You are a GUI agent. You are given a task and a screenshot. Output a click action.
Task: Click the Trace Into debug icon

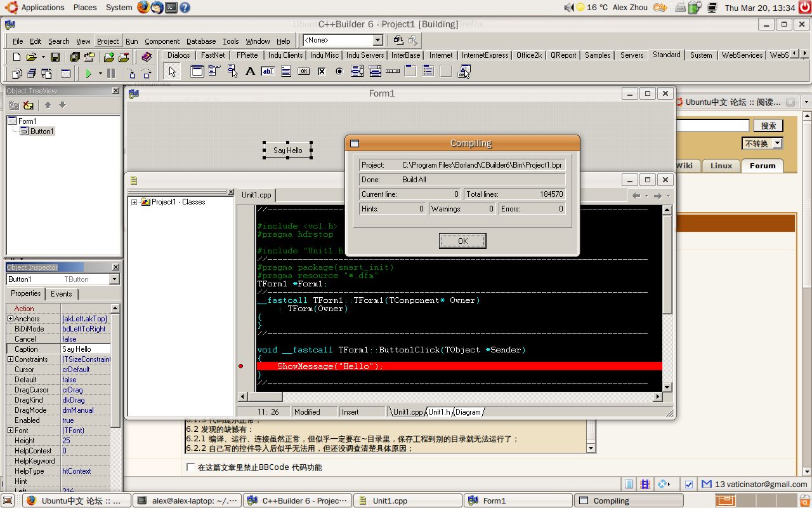point(131,74)
